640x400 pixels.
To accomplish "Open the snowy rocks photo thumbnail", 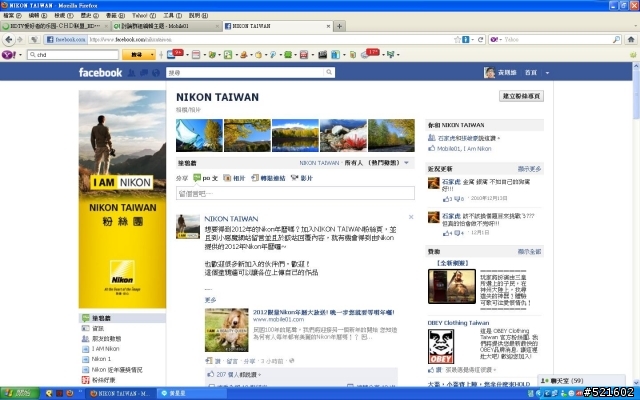I will 343,136.
